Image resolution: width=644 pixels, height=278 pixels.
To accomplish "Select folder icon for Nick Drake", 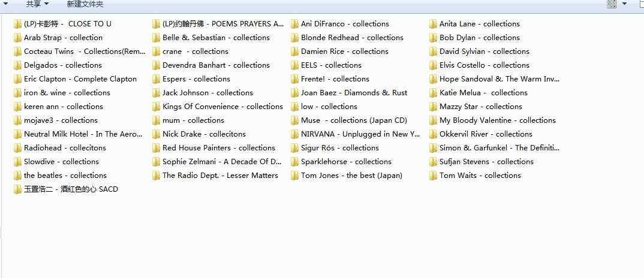I will [x=156, y=134].
